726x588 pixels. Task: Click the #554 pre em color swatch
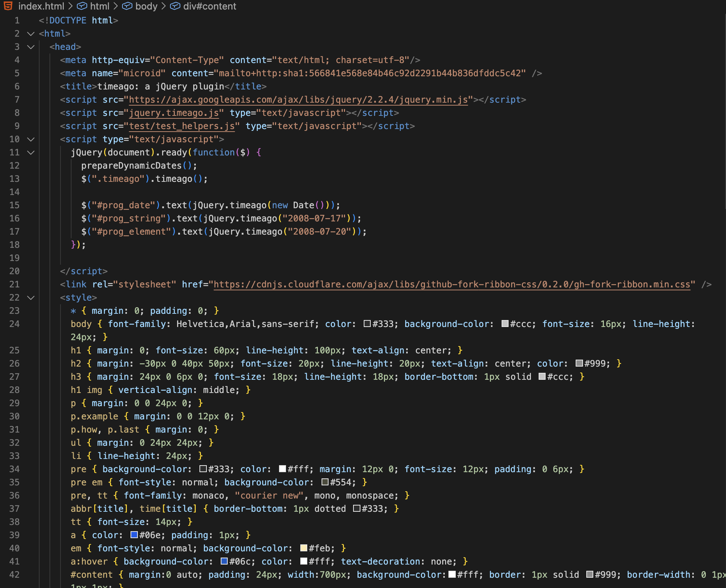point(325,482)
